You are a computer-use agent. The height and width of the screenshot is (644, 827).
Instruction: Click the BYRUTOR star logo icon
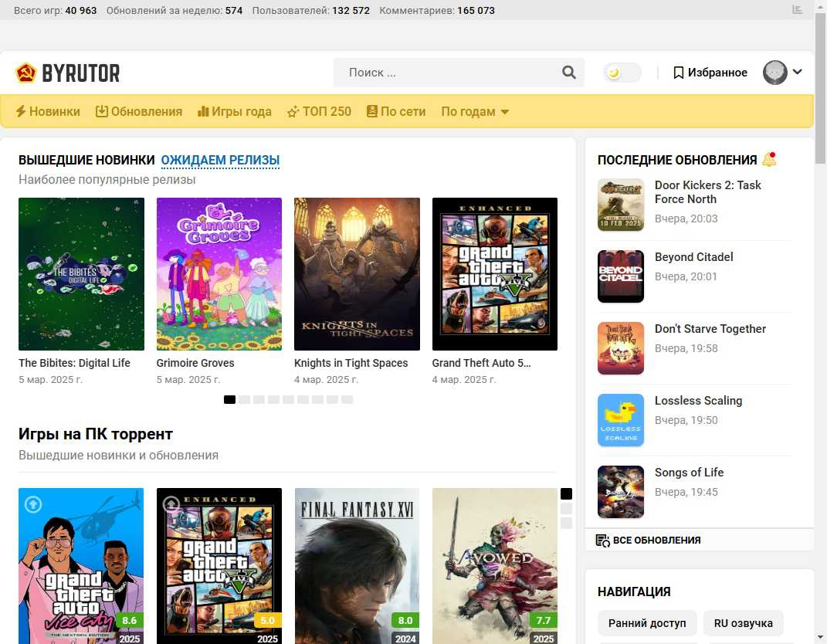26,73
